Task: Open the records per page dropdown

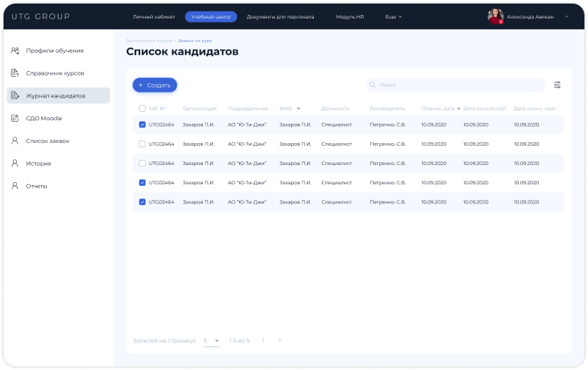Action: 211,341
